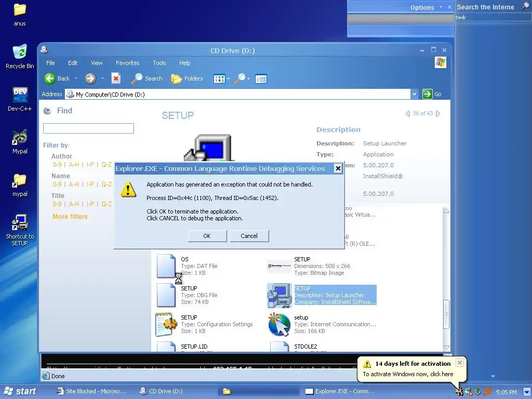Click Cancel to debug the application

pyautogui.click(x=249, y=236)
